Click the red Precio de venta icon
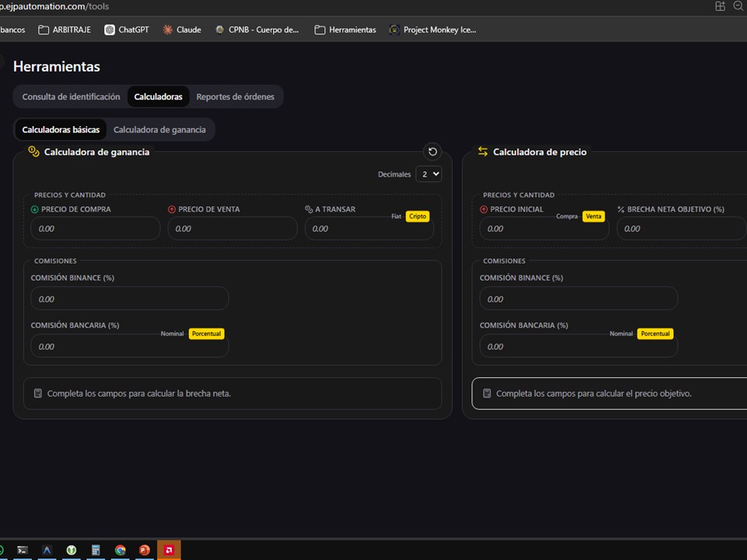747x560 pixels. tap(171, 209)
